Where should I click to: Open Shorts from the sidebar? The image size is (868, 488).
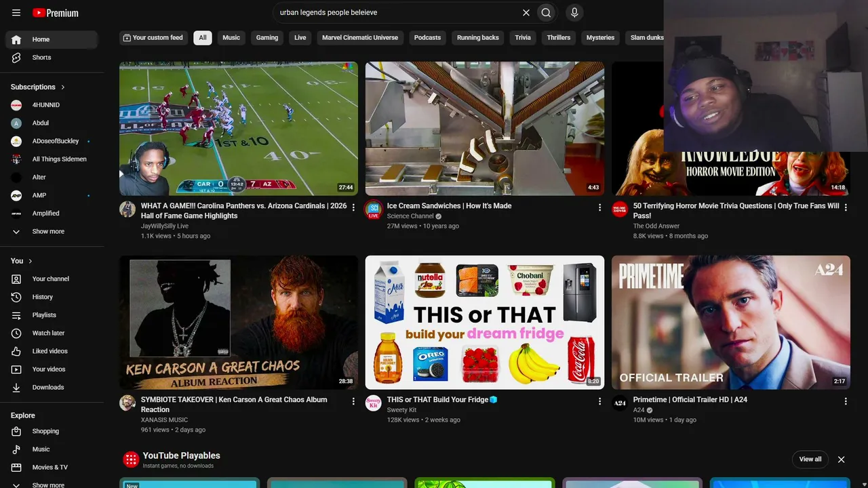coord(52,58)
